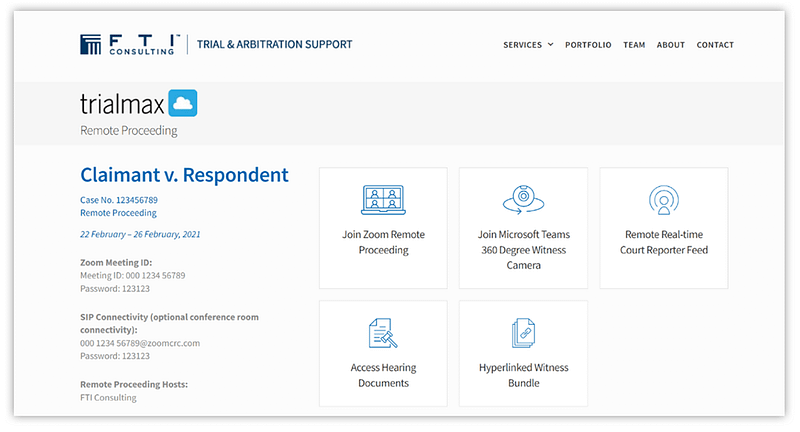Image resolution: width=800 pixels, height=432 pixels.
Task: Click the Remote Proceeding Hosts: label
Action: click(x=134, y=385)
